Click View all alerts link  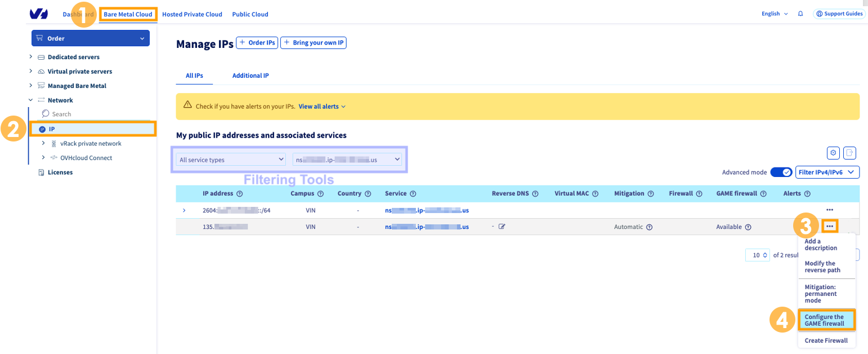[x=322, y=106]
